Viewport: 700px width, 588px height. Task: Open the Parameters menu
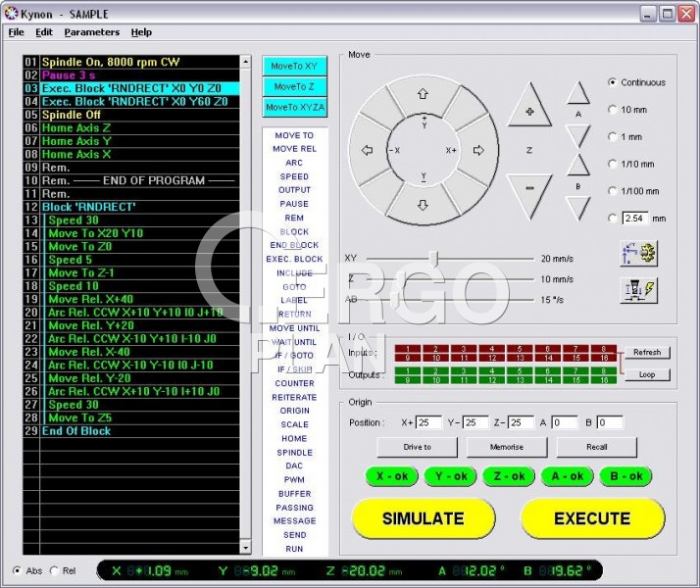[92, 32]
